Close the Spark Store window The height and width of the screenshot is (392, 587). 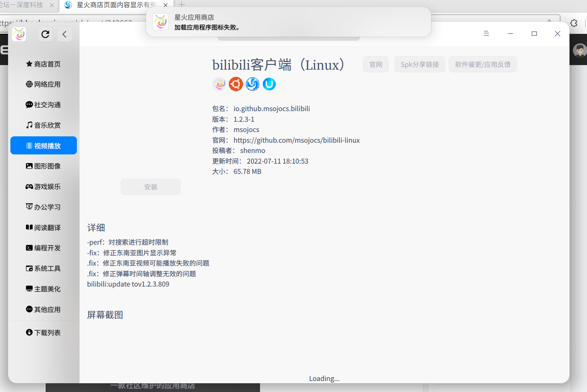tap(558, 33)
